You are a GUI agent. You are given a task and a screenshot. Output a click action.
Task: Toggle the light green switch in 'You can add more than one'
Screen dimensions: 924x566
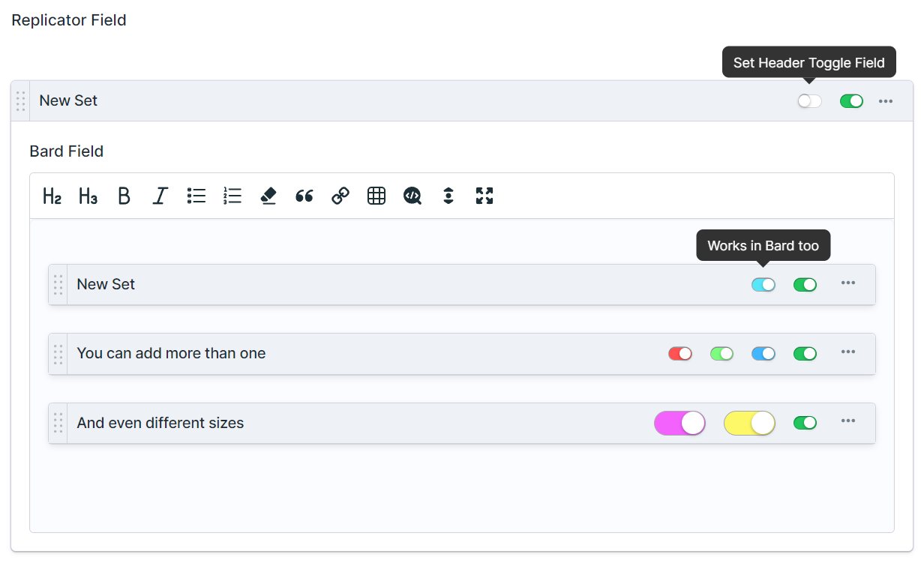[x=721, y=354]
